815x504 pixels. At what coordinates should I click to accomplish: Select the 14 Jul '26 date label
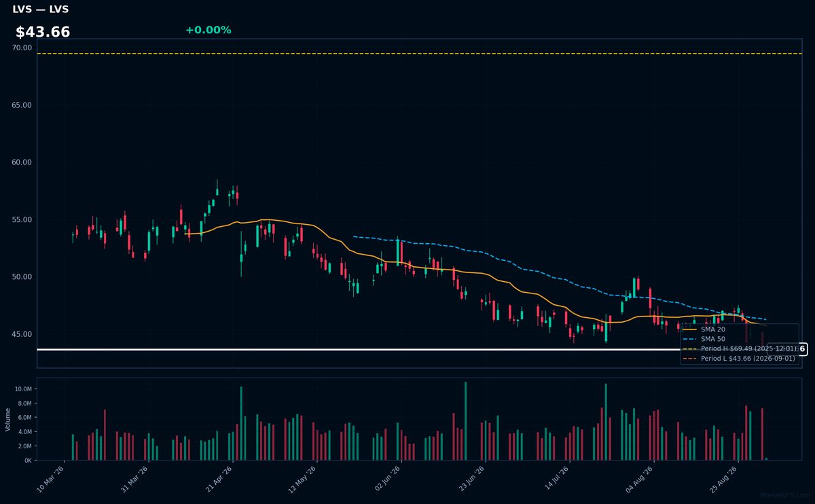click(556, 478)
